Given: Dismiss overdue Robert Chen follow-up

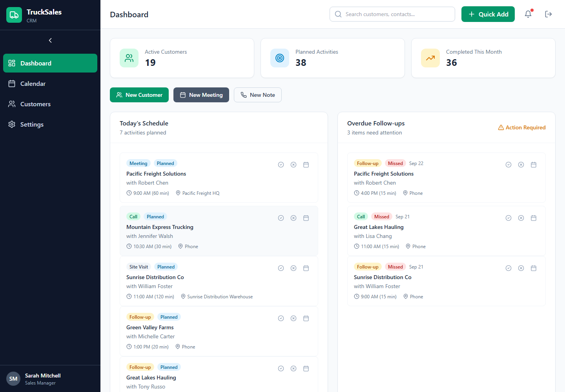Looking at the screenshot, I should [521, 165].
